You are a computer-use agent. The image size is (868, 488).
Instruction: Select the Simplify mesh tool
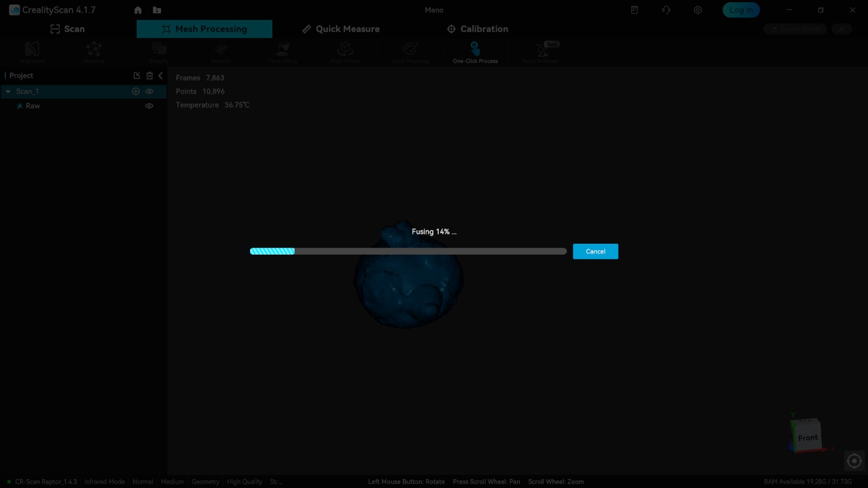(159, 53)
